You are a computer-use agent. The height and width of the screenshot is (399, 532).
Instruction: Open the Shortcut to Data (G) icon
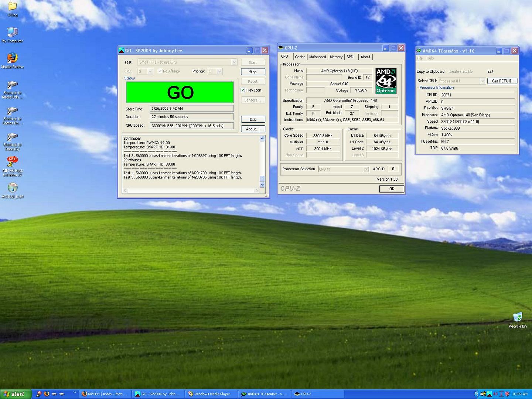point(12,141)
